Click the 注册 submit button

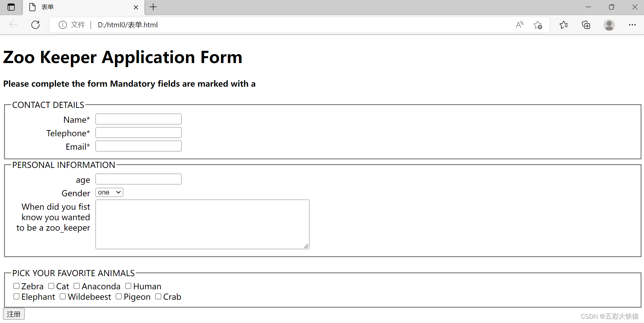[14, 314]
